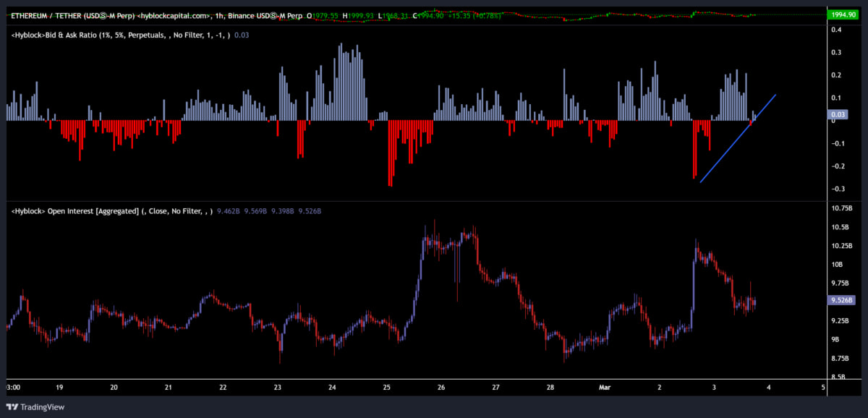
Task: Click the Mar label on time axis
Action: pos(606,388)
